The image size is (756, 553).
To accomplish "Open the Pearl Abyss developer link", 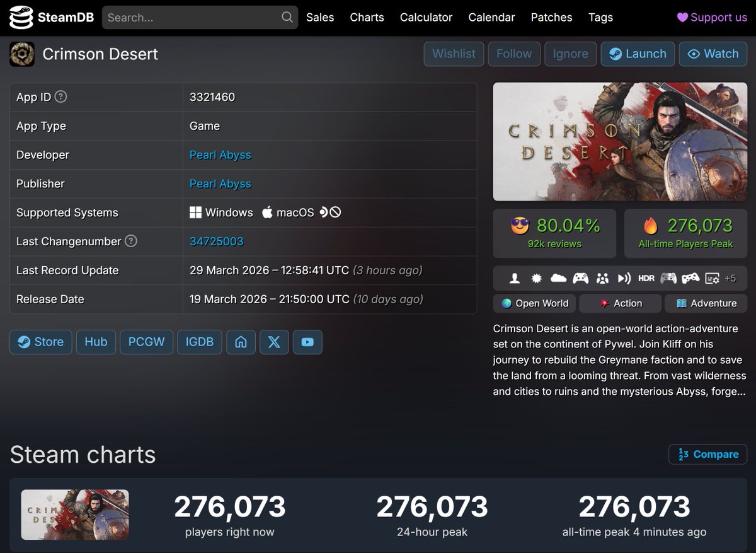I will pyautogui.click(x=220, y=155).
